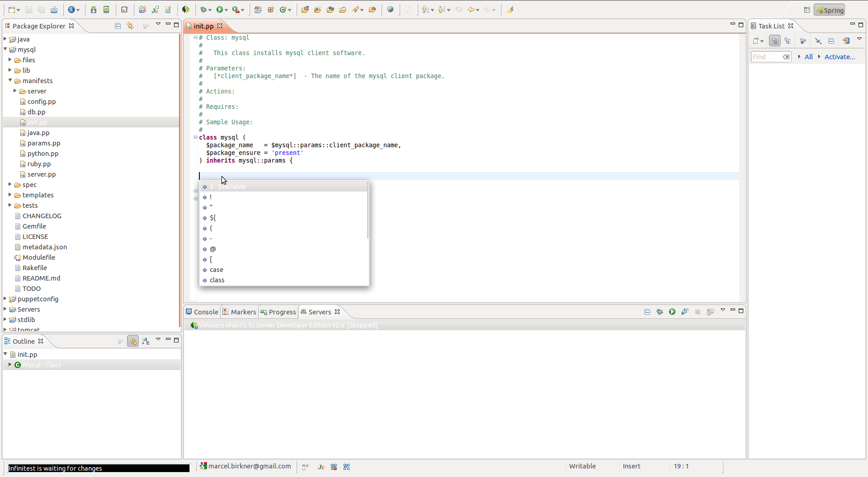Open the Spring perspective button

tap(830, 10)
